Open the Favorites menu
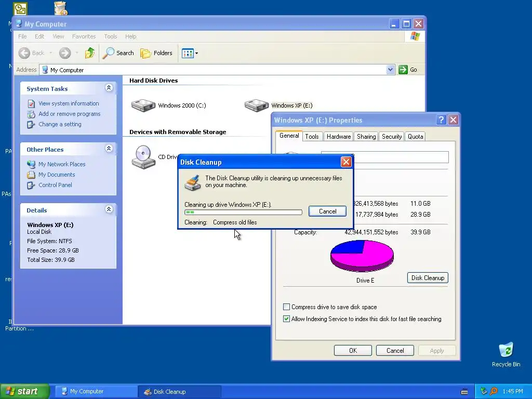The width and height of the screenshot is (532, 399). pos(84,36)
